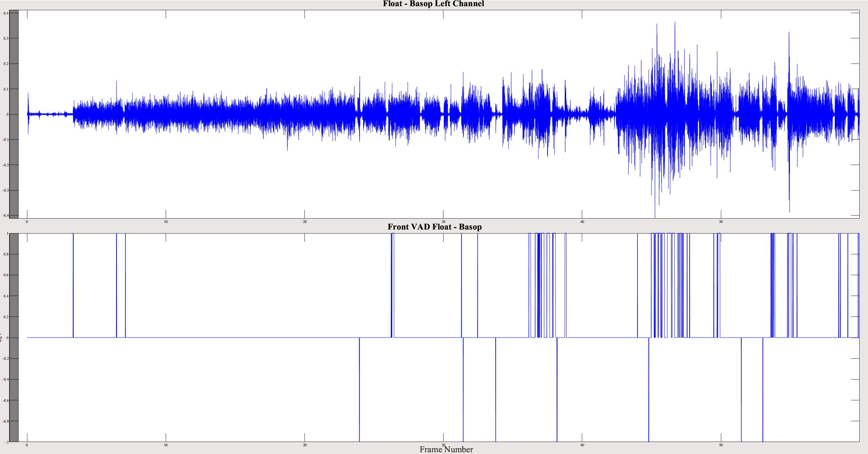Click the 10 x-tick label under waveform plot
The image size is (868, 454).
(166, 222)
